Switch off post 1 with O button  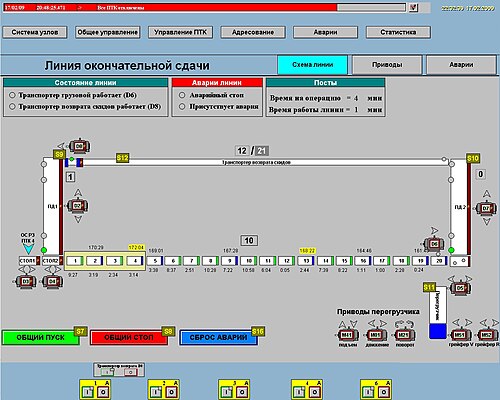tap(103, 392)
